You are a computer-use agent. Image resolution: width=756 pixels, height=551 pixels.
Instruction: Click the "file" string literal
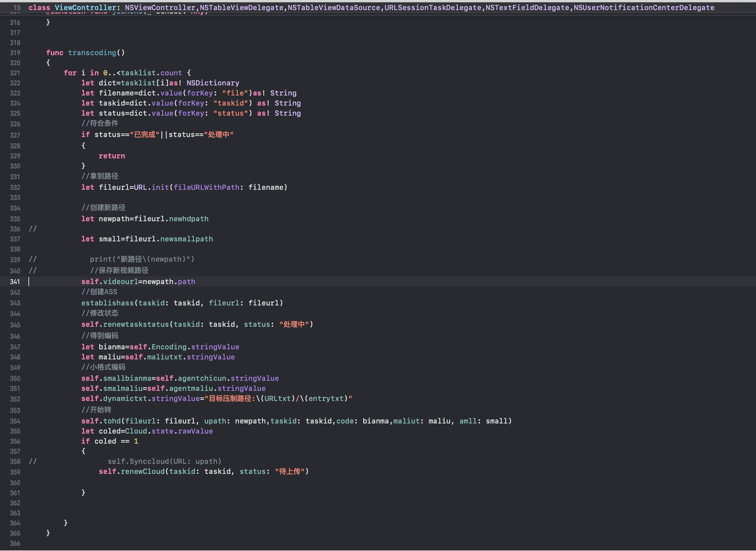click(235, 93)
